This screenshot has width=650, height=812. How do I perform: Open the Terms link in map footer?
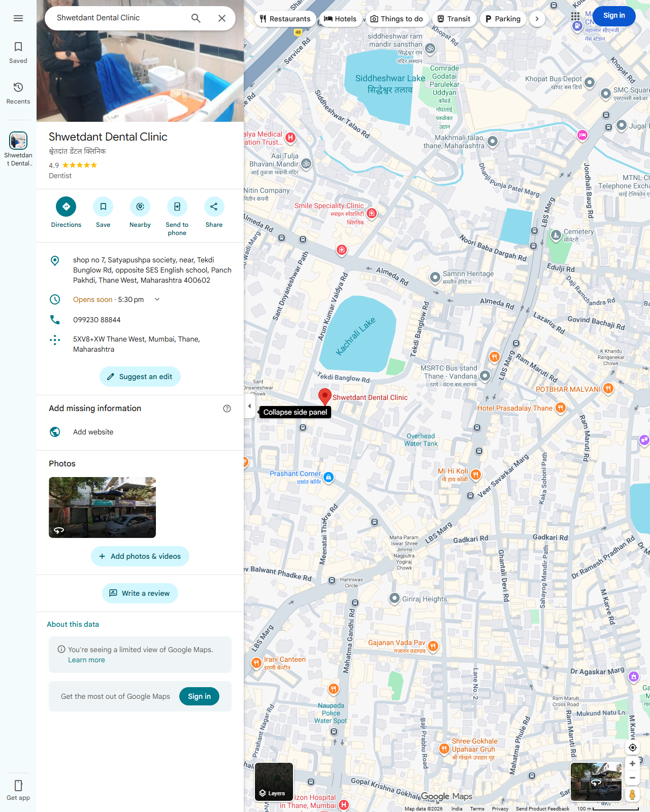(477, 808)
